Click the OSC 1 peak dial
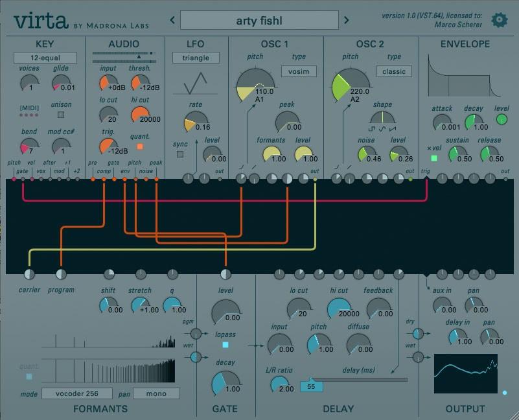 [x=287, y=122]
